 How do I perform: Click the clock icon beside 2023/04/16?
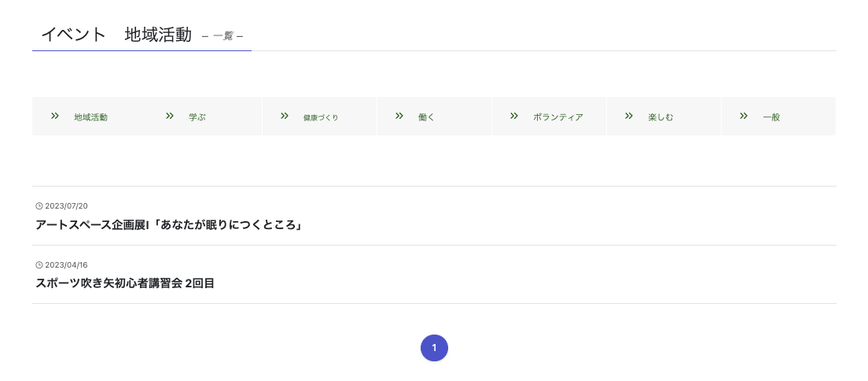click(39, 265)
